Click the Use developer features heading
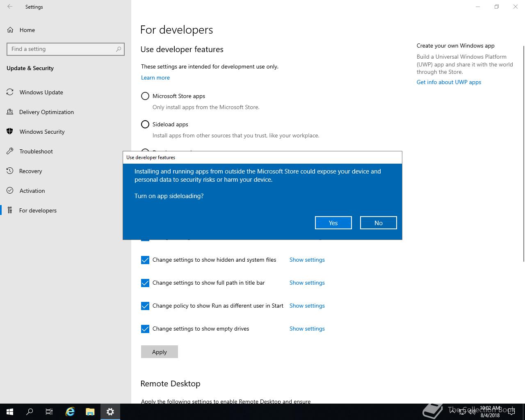Viewport: 525px width, 420px height. 182,49
